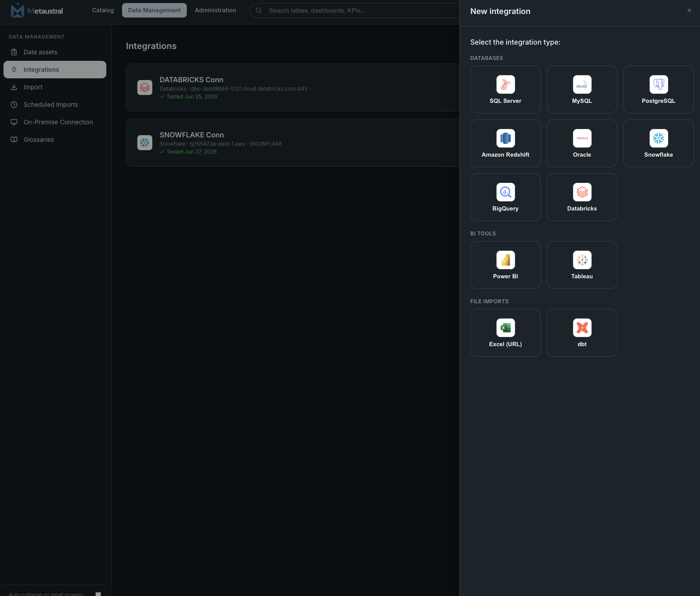This screenshot has height=596, width=700.
Task: Switch to the Administration tab
Action: pos(215,10)
